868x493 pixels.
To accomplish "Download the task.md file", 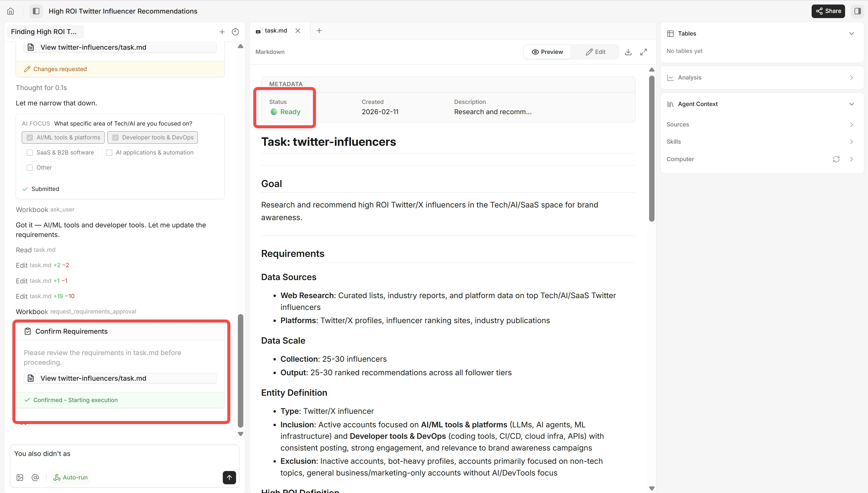I will [x=628, y=52].
